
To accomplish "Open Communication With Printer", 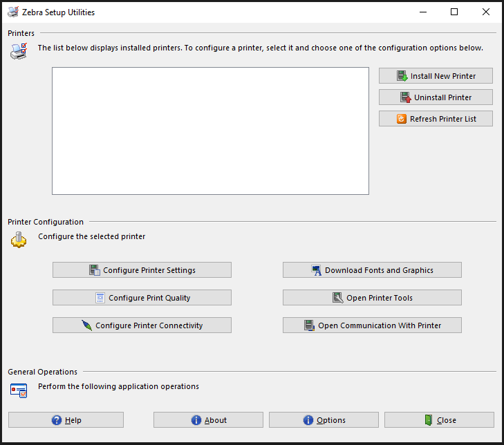I will coord(372,325).
